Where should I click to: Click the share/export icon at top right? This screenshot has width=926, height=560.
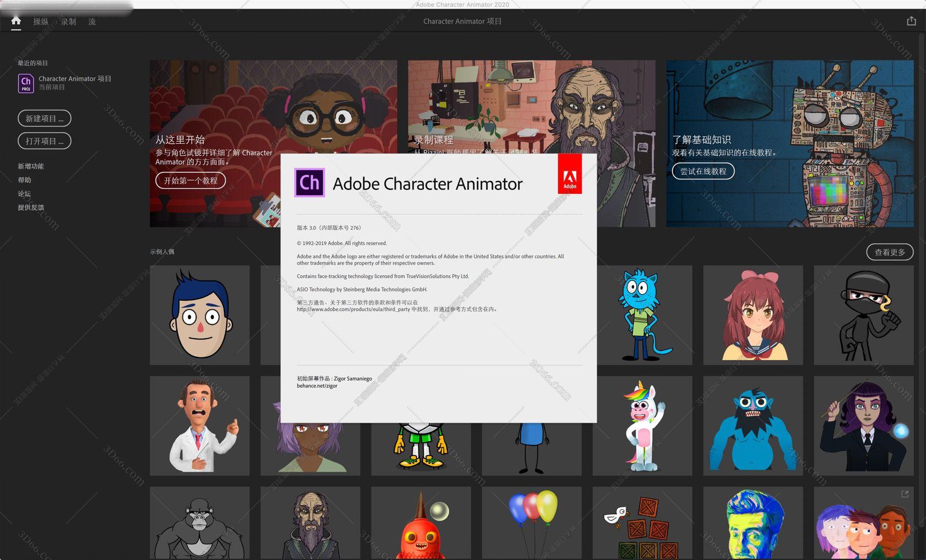(911, 21)
